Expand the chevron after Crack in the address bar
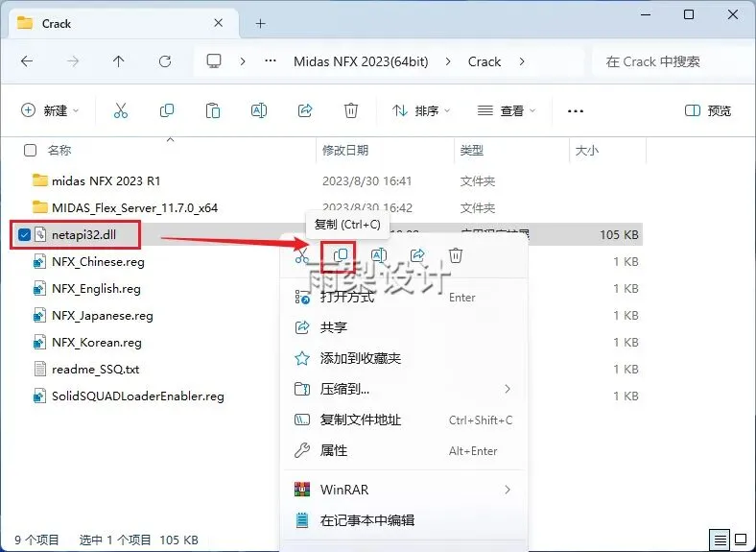This screenshot has width=756, height=552. [522, 61]
